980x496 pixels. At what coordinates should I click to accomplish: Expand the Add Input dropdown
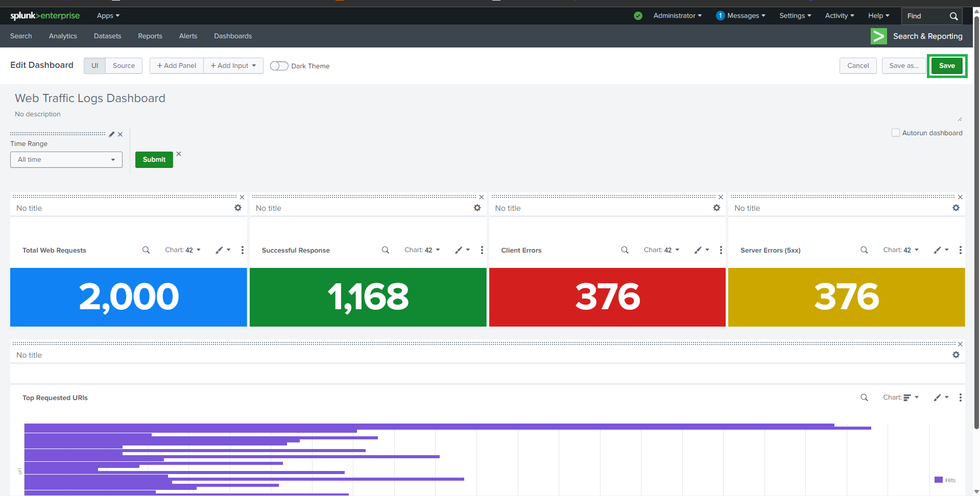tap(233, 66)
